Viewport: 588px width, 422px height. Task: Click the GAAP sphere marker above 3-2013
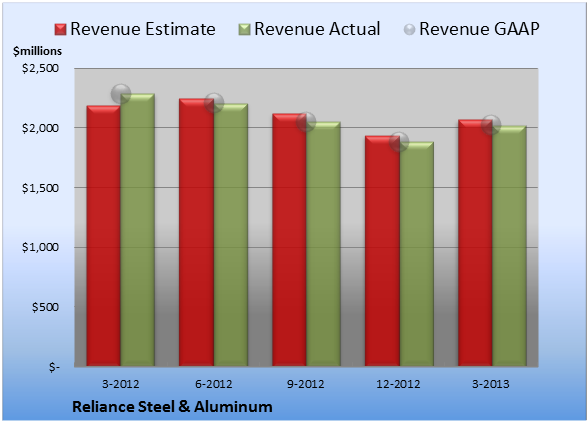(491, 125)
